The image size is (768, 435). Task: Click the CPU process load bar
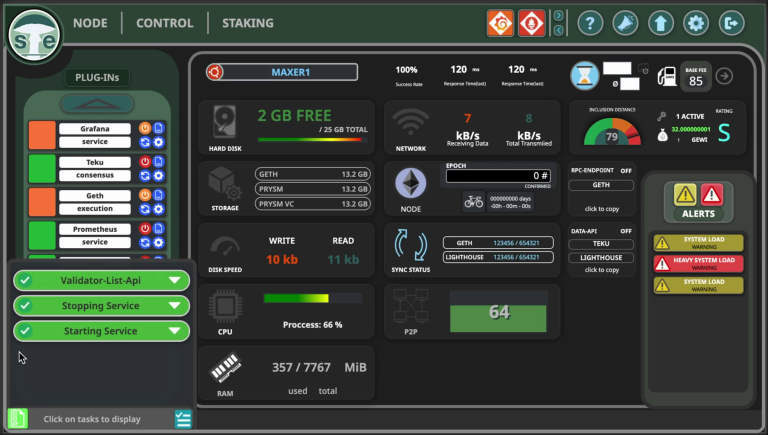(x=313, y=298)
